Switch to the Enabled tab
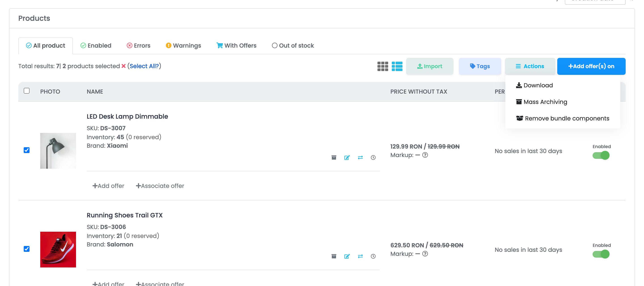Screen dimensions: 644x286 [x=96, y=45]
